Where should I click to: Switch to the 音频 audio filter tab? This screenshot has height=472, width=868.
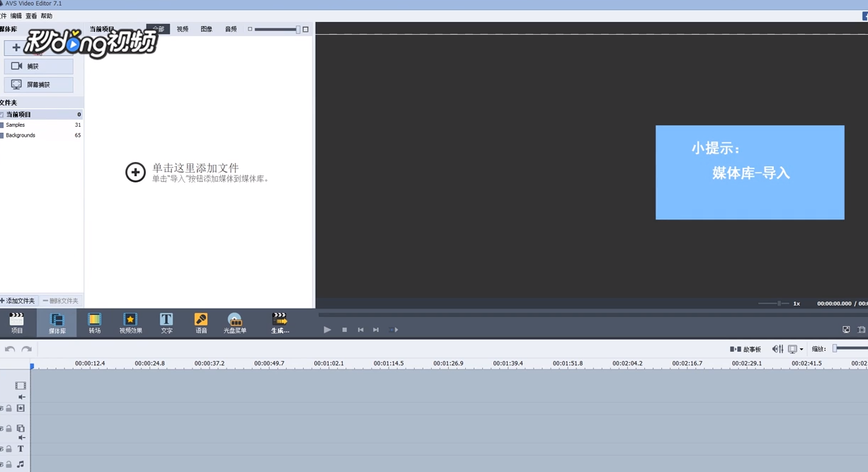(230, 29)
